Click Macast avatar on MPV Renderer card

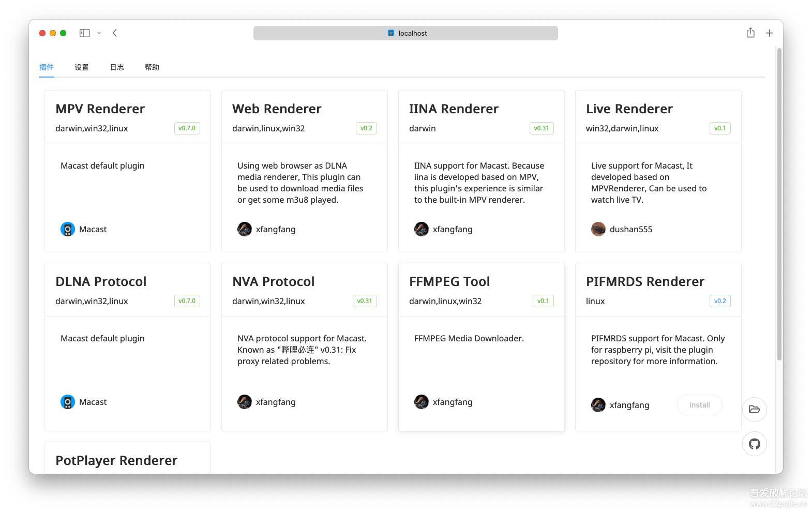[68, 229]
